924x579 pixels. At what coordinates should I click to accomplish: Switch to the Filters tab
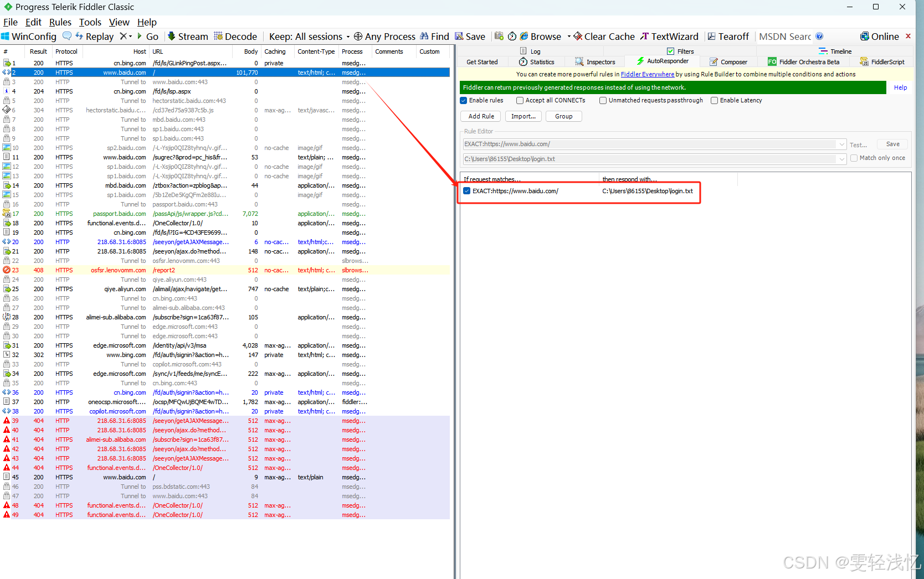[680, 51]
